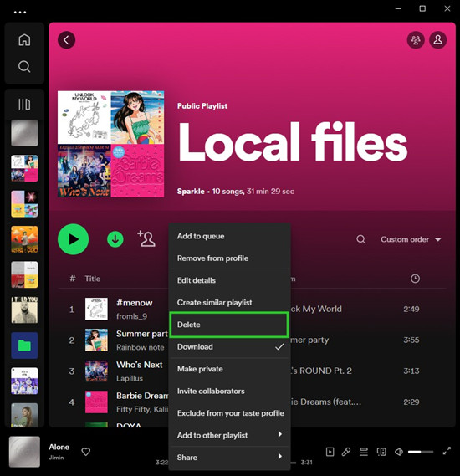Choose Exclude from your taste profile
The height and width of the screenshot is (476, 460).
pyautogui.click(x=230, y=413)
